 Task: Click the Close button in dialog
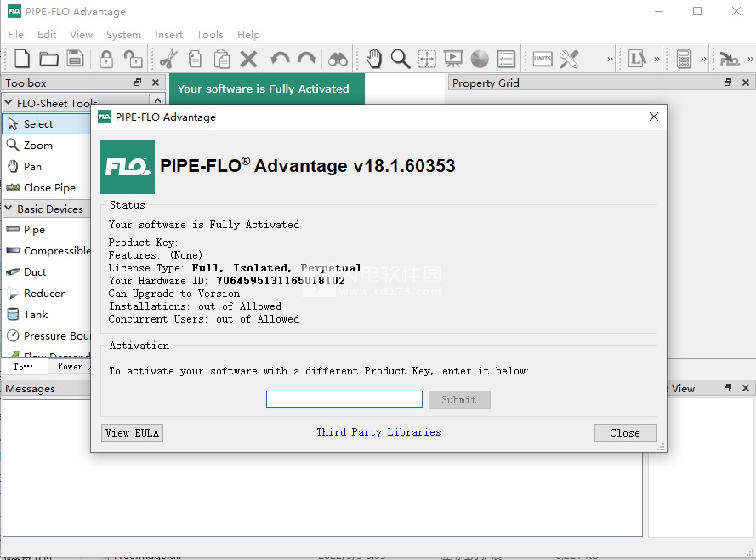(x=625, y=432)
